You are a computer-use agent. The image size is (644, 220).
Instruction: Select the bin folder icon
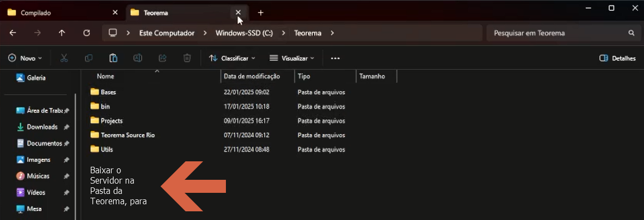[x=95, y=106]
